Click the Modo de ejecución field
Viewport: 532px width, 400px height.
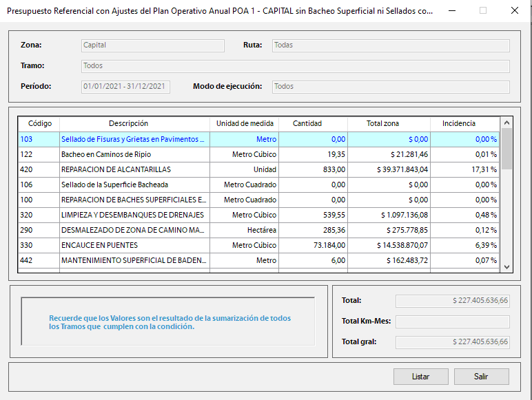[390, 87]
